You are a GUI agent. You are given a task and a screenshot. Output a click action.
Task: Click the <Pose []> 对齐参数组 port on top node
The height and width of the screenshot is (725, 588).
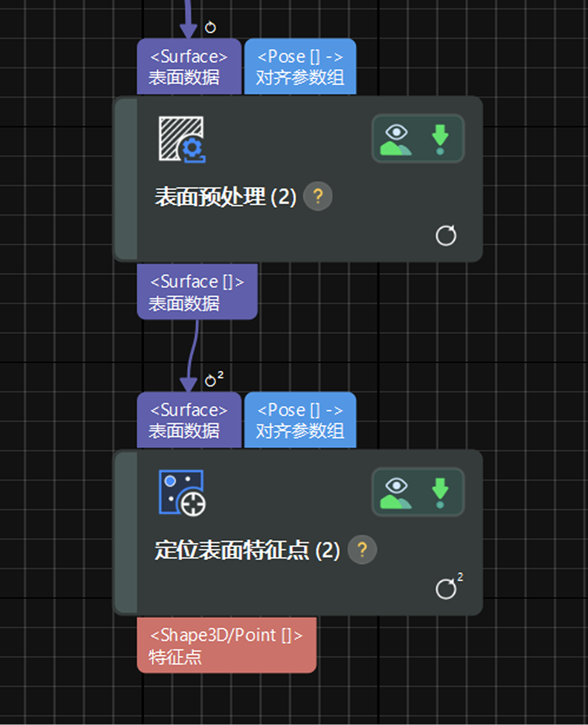click(x=299, y=66)
